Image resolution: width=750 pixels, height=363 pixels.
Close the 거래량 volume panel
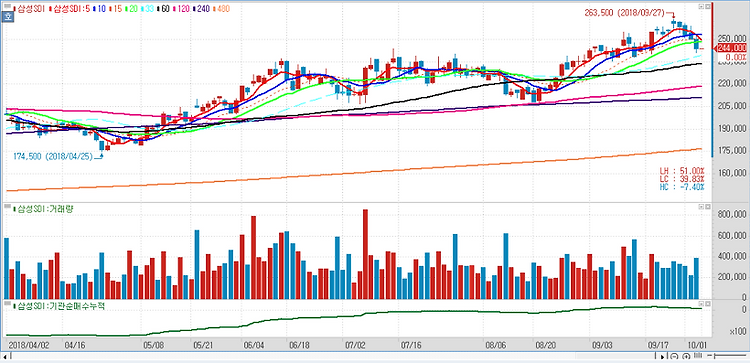[x=707, y=207]
